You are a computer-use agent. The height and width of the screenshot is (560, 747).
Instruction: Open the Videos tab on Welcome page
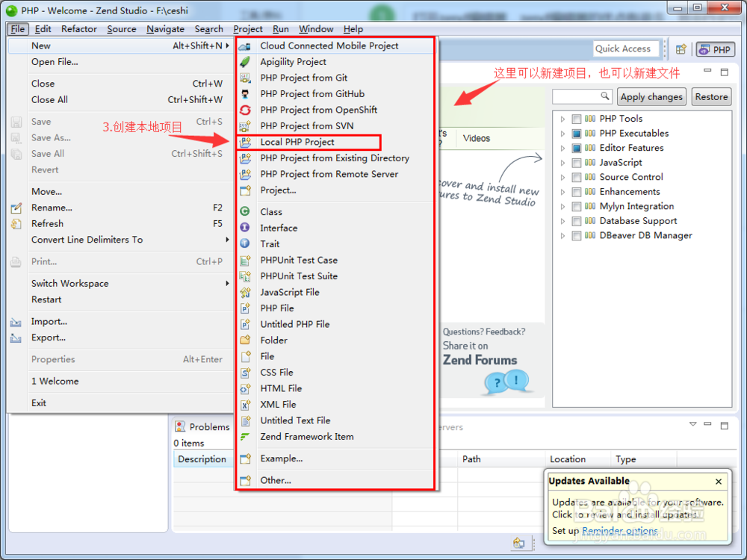(477, 139)
